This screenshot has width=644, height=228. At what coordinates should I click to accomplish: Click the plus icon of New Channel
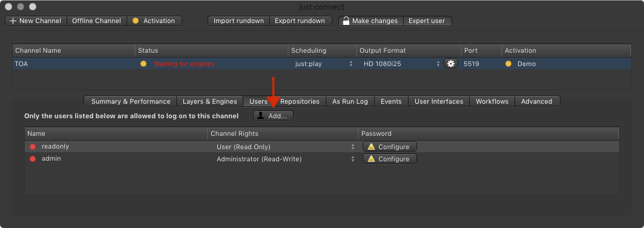click(13, 21)
